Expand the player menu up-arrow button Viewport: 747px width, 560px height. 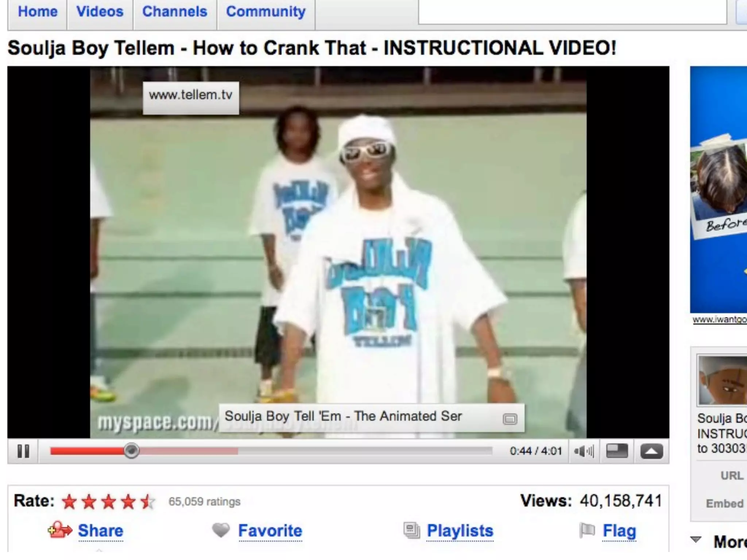tap(652, 451)
